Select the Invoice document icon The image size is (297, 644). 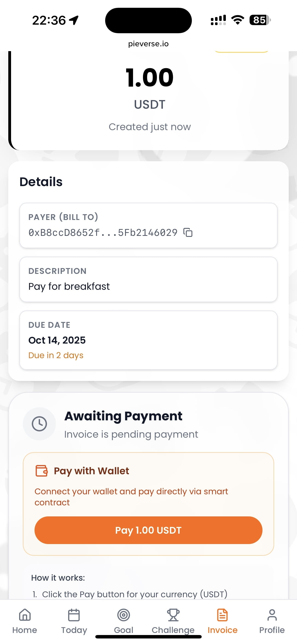coord(222,615)
